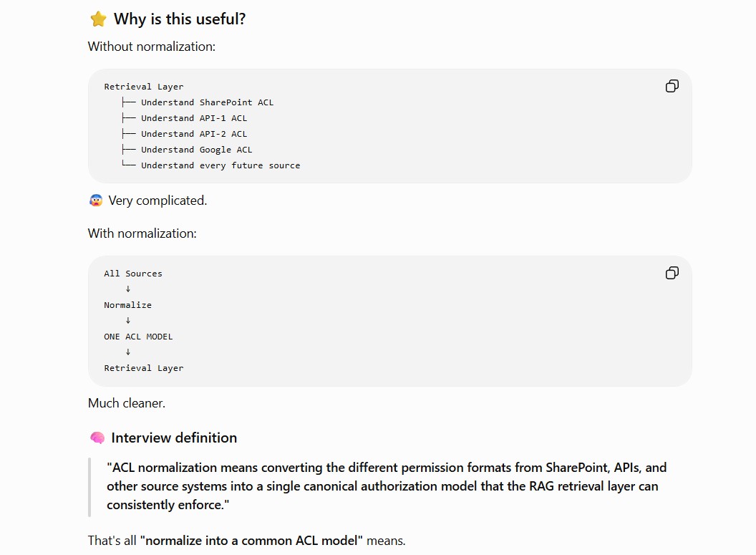
Task: Click the ONE ACL MODEL text
Action: [138, 337]
